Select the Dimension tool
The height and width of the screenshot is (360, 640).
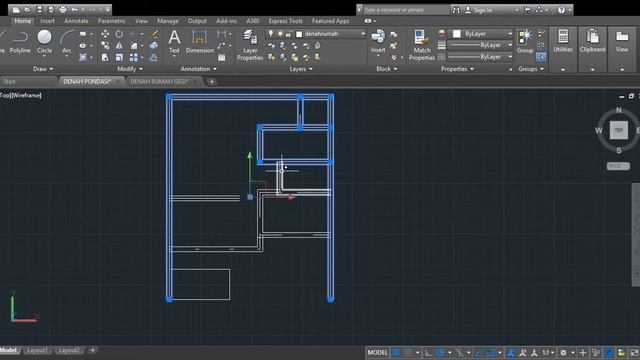(200, 41)
